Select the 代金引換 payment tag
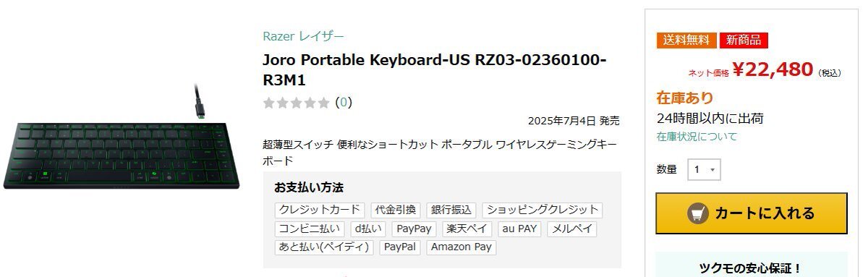 pos(396,210)
